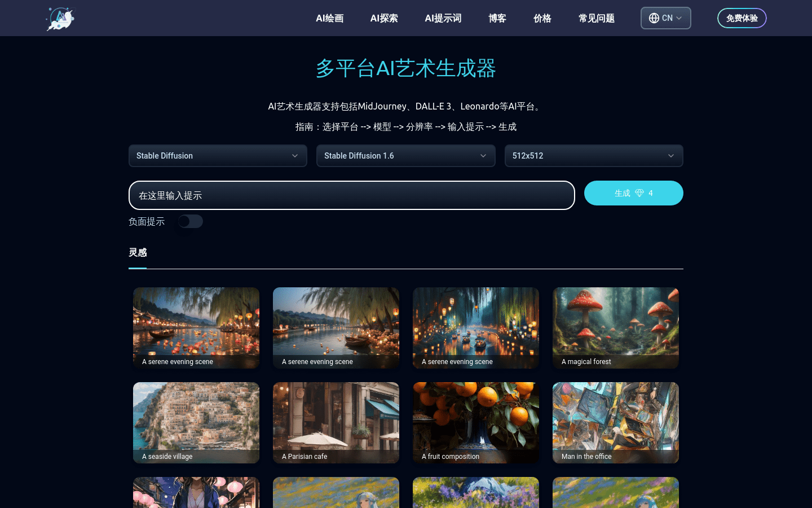Open third serene evening scene with lanterns
Screen dimensions: 812x508
click(476, 328)
